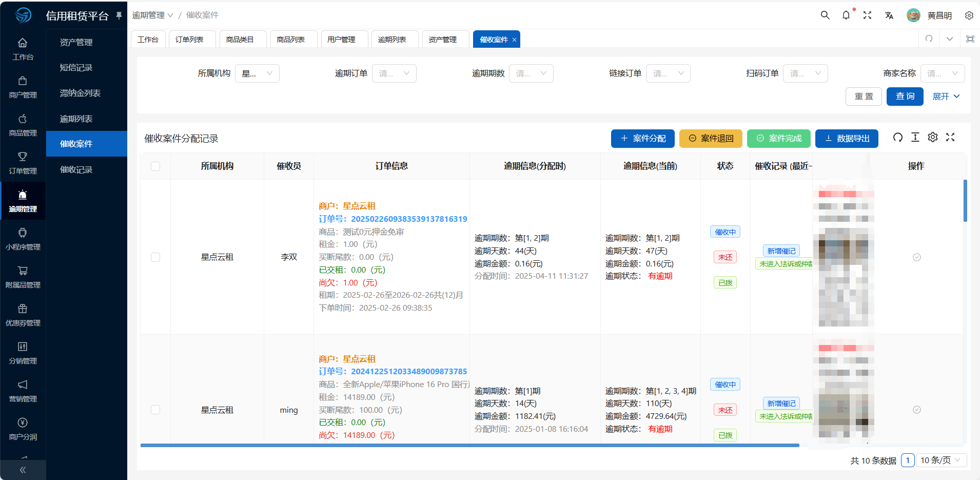Change table density with row-height icon
The width and height of the screenshot is (980, 480).
click(x=915, y=137)
